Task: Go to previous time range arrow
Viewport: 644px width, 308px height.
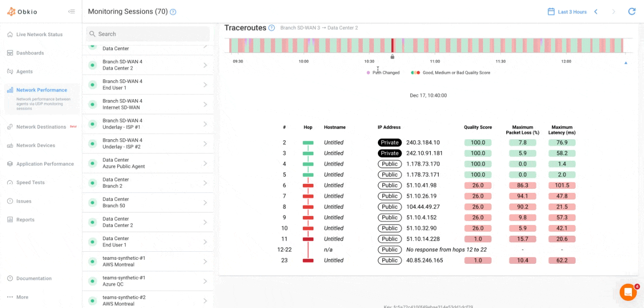Action: (596, 12)
